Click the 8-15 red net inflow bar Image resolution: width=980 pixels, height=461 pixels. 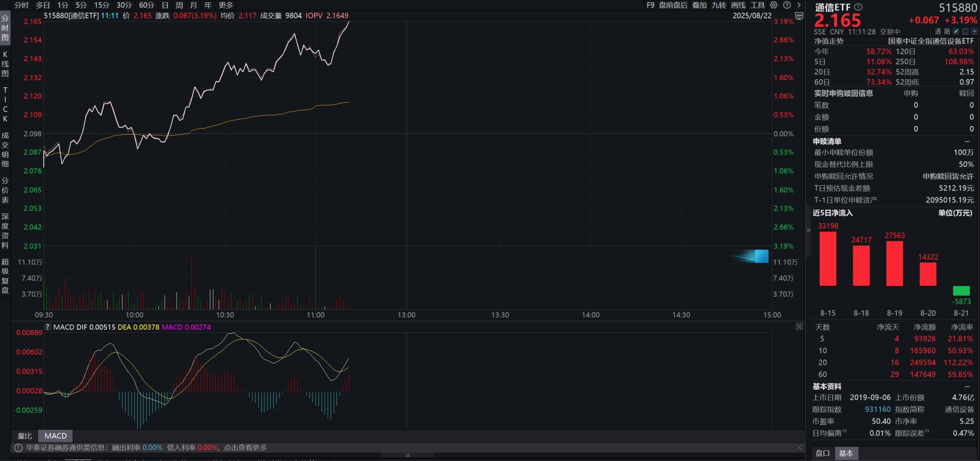click(828, 259)
